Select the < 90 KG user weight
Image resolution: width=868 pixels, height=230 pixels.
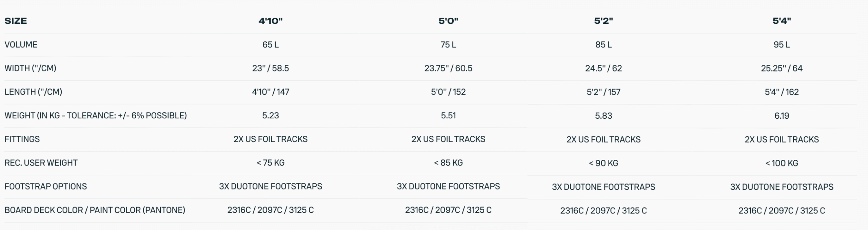(x=604, y=163)
